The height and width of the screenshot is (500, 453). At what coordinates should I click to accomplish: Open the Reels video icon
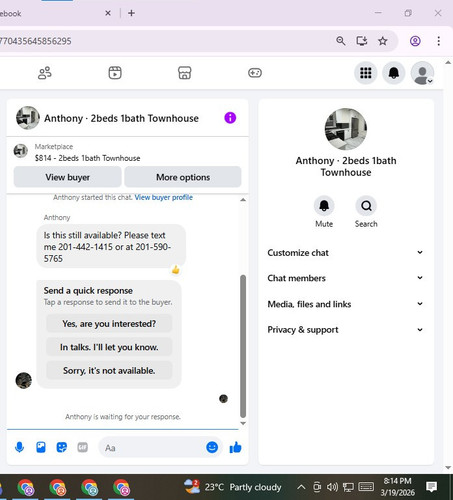pos(115,73)
